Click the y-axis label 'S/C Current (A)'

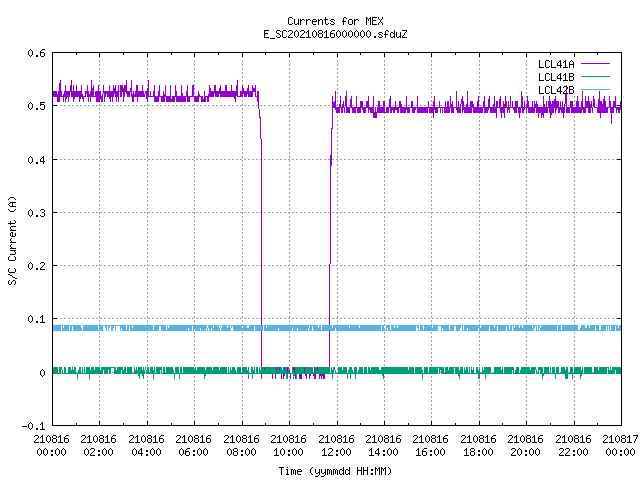click(x=12, y=240)
